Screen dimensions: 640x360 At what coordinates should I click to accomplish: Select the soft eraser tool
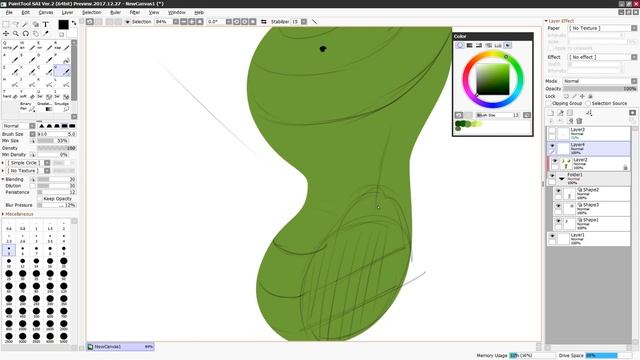pyautogui.click(x=27, y=95)
